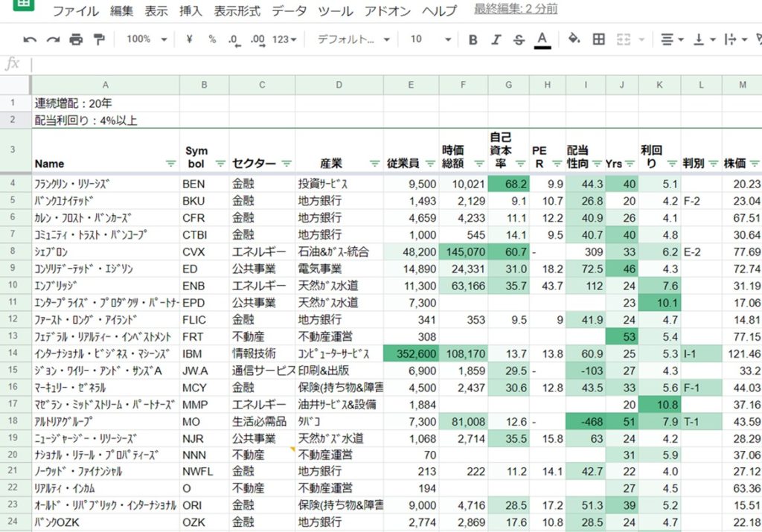Open the ツール menu
Screen dimensions: 762x532
[x=336, y=10]
